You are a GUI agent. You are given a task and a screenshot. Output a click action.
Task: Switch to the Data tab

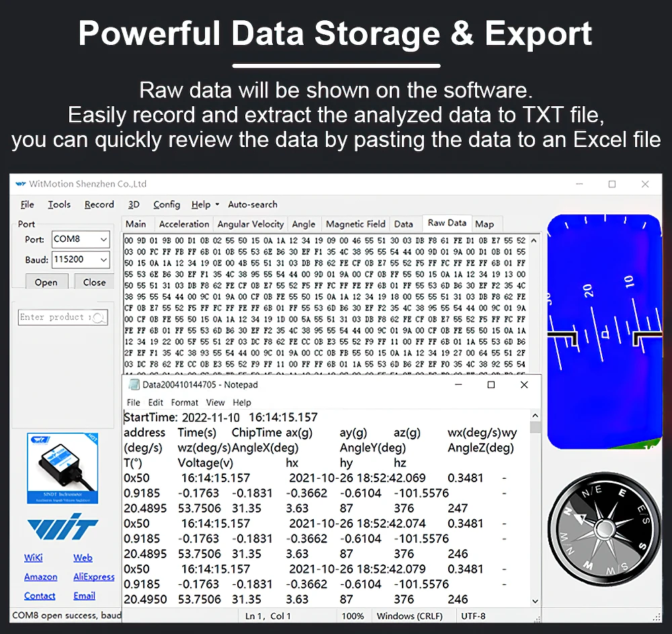coord(403,224)
